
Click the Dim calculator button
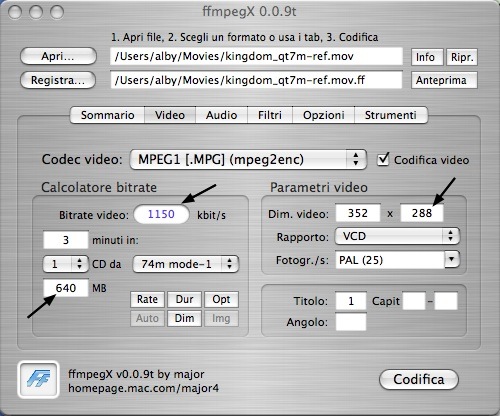pyautogui.click(x=184, y=318)
